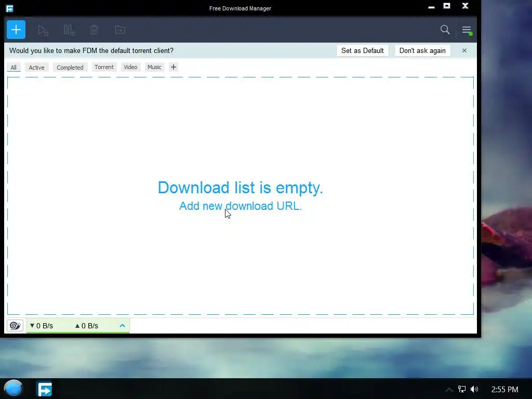Expand the speed panel chevron
Image resolution: width=532 pixels, height=399 pixels.
(x=123, y=326)
